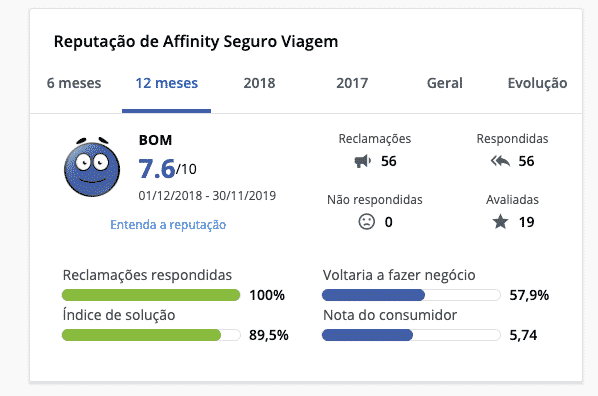Click the Reputação de Affinity Seguro Viagem heading
This screenshot has width=598, height=396.
tap(196, 41)
